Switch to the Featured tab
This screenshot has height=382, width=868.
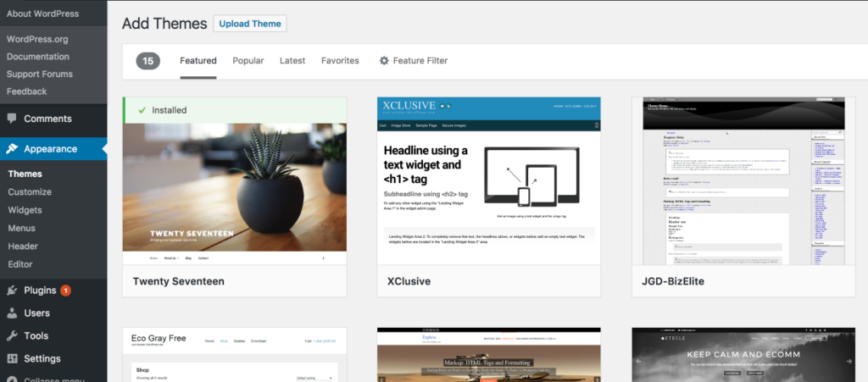coord(198,61)
